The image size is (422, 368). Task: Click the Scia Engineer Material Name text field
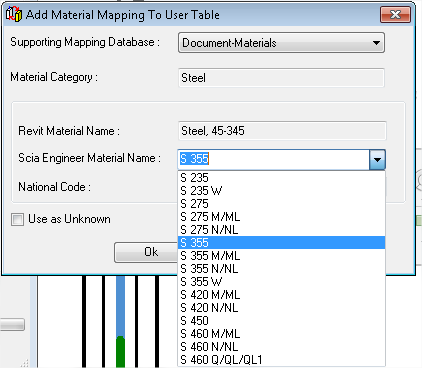coord(274,160)
